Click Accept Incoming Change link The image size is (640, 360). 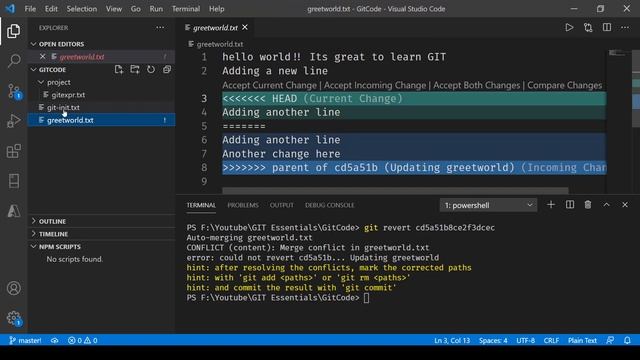(375, 85)
